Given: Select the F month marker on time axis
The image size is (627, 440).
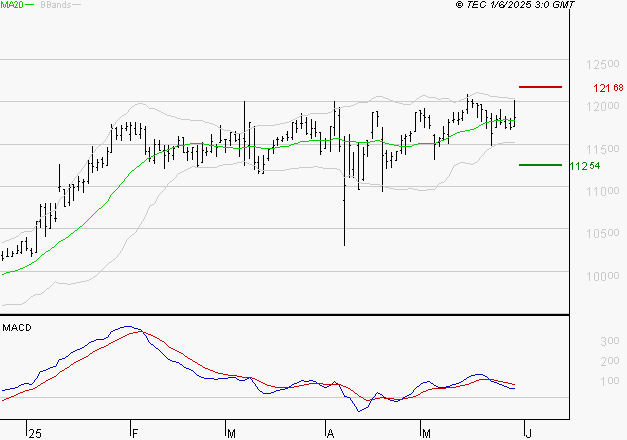Looking at the screenshot, I should pyautogui.click(x=134, y=433).
